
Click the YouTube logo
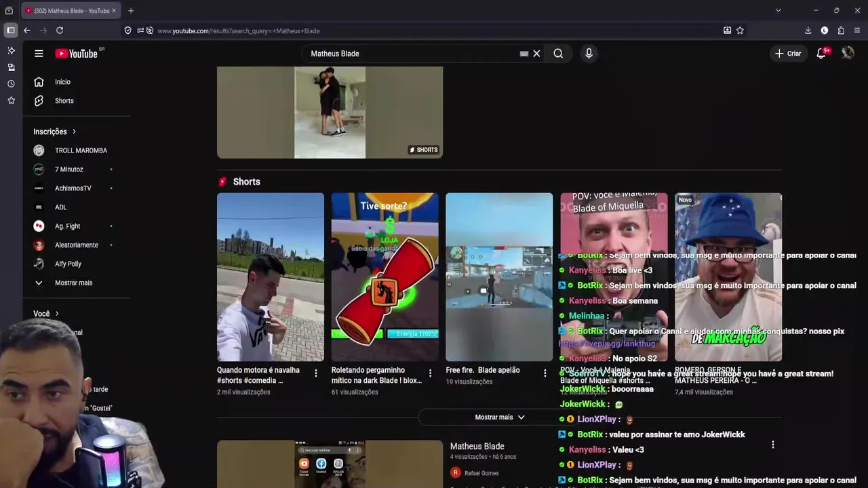point(77,54)
